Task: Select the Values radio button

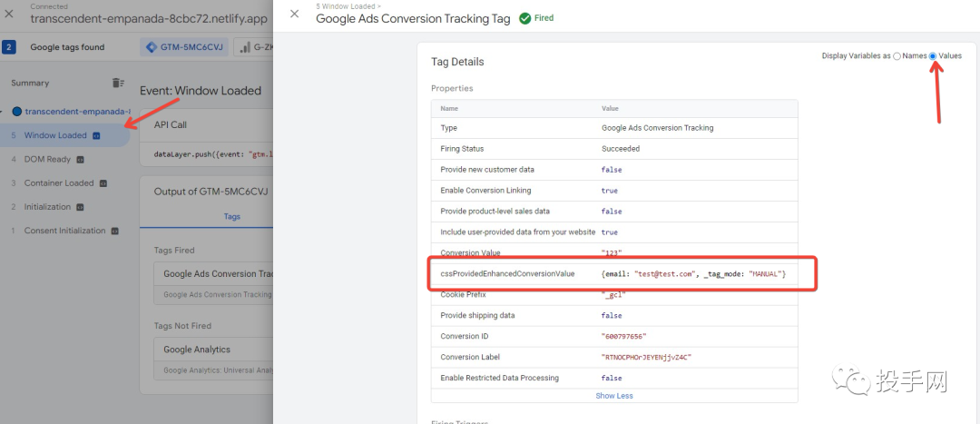Action: point(933,56)
